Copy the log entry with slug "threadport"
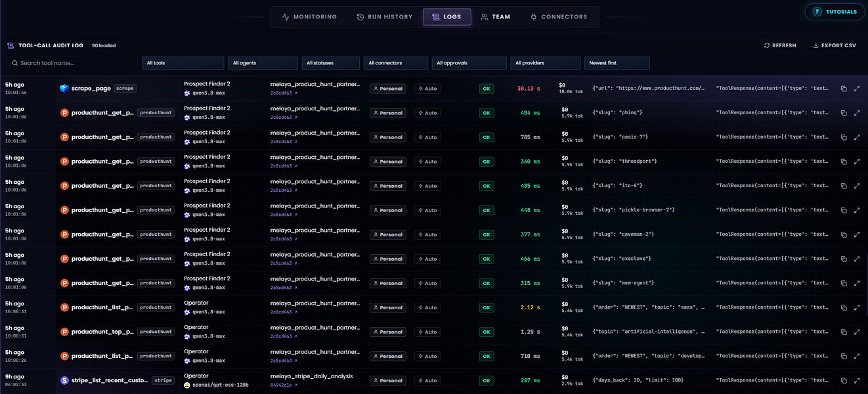 pos(844,162)
